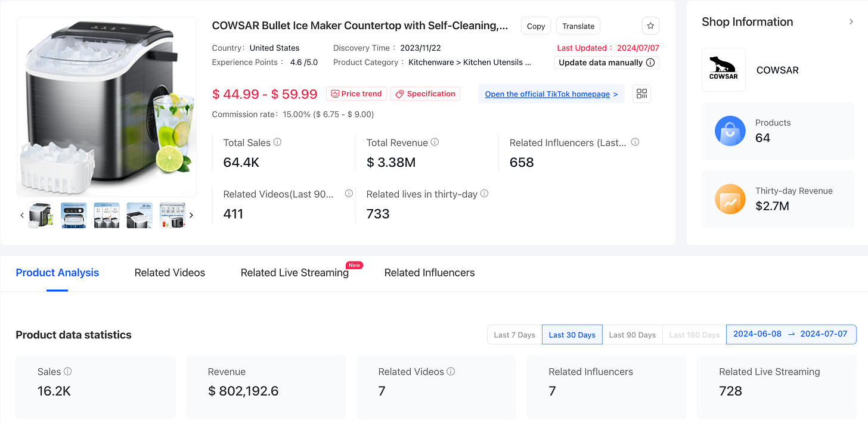Click the Revenue value $ 802,192.6
The image size is (868, 423).
coord(243,391)
